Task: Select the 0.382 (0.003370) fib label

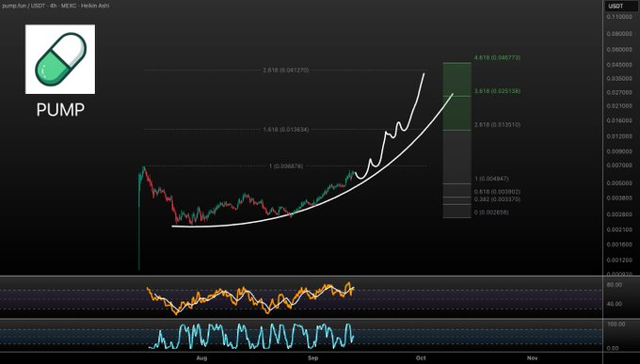Action: (x=497, y=199)
